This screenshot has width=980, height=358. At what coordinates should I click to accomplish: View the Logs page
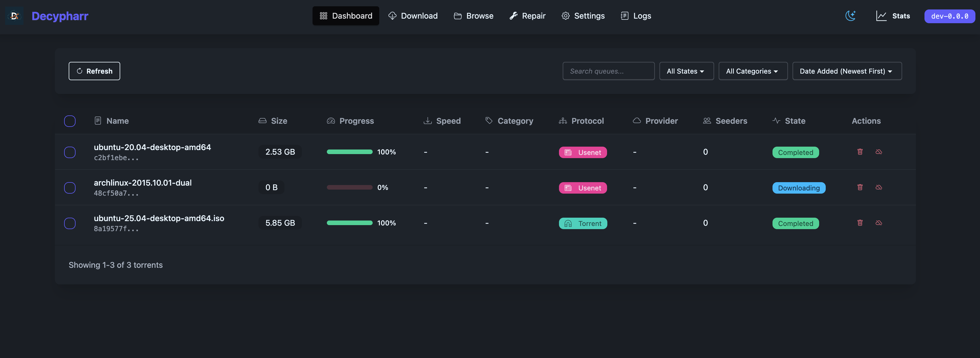(636, 16)
